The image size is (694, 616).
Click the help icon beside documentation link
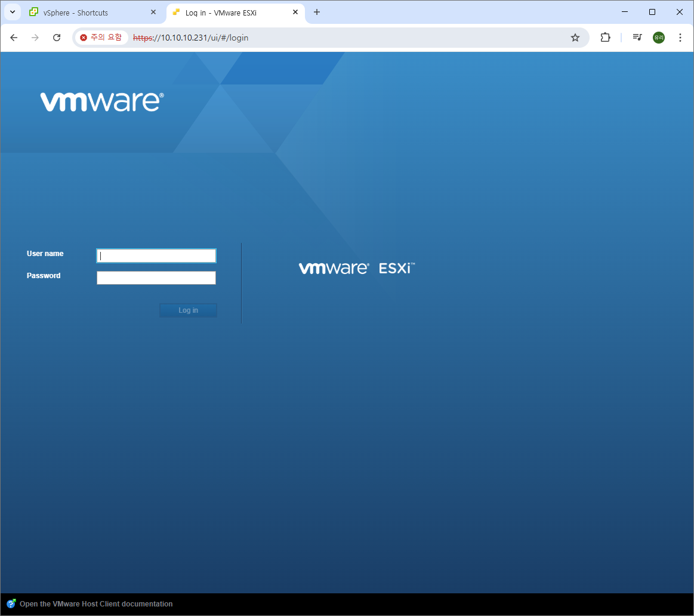(x=11, y=603)
